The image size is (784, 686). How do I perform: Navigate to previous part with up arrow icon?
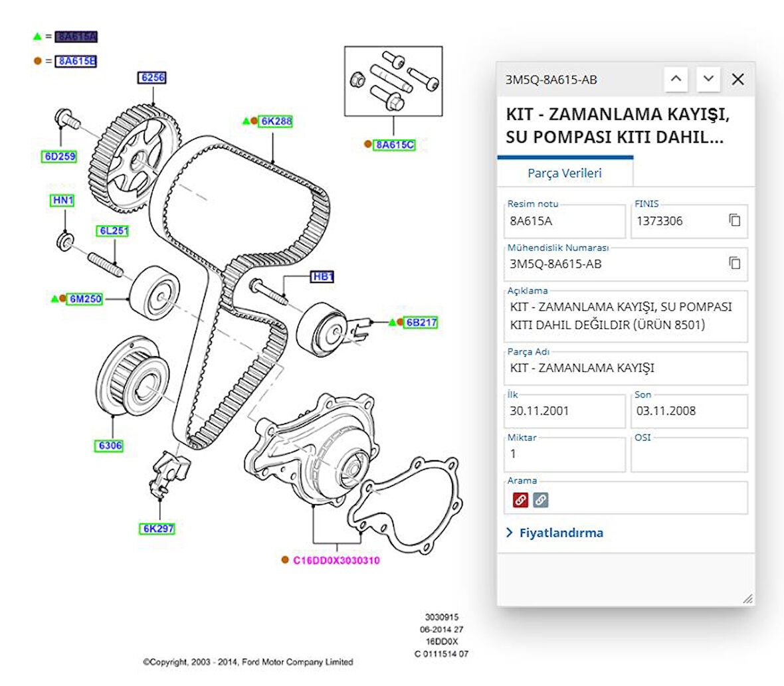click(x=676, y=79)
